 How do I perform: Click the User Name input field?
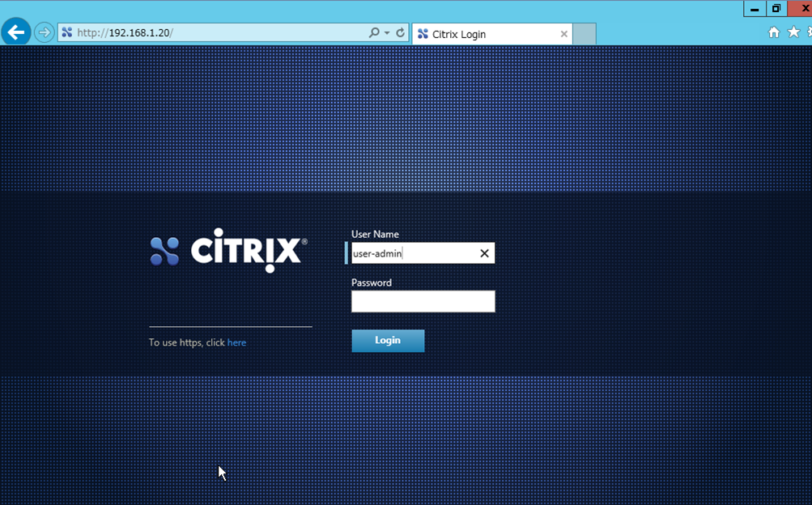click(x=423, y=253)
